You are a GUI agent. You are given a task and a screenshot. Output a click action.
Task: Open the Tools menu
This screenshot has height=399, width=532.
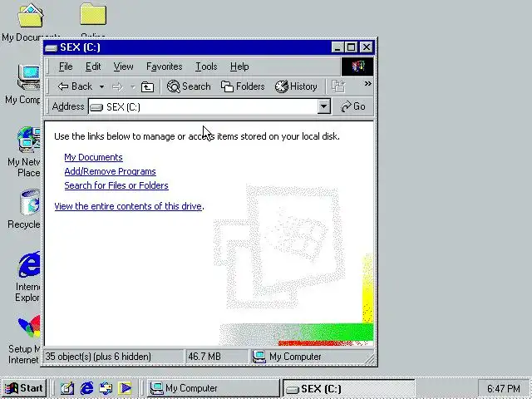[x=206, y=66]
